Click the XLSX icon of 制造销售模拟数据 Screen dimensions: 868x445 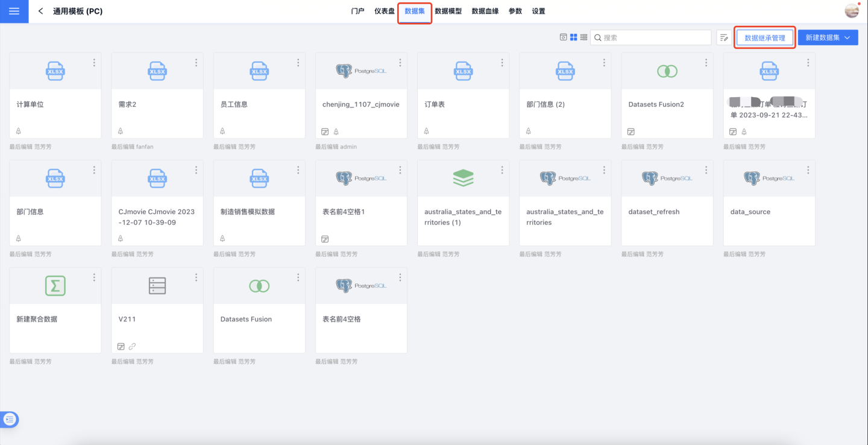pyautogui.click(x=259, y=178)
